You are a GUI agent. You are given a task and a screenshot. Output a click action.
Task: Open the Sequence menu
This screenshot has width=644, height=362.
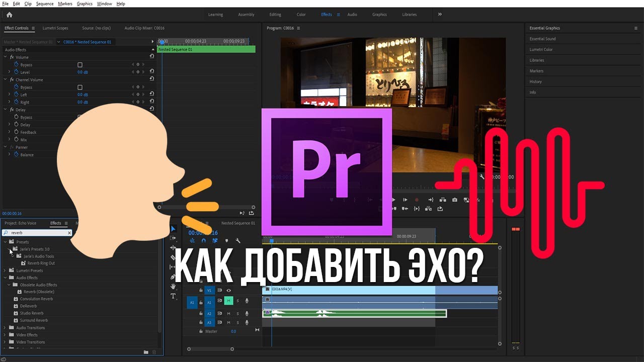tap(45, 4)
